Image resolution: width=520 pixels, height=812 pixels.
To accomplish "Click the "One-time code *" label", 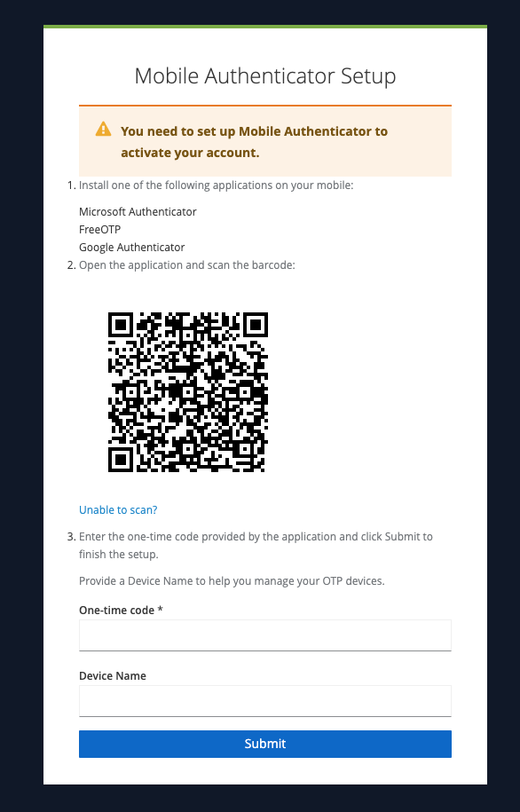I will point(122,610).
